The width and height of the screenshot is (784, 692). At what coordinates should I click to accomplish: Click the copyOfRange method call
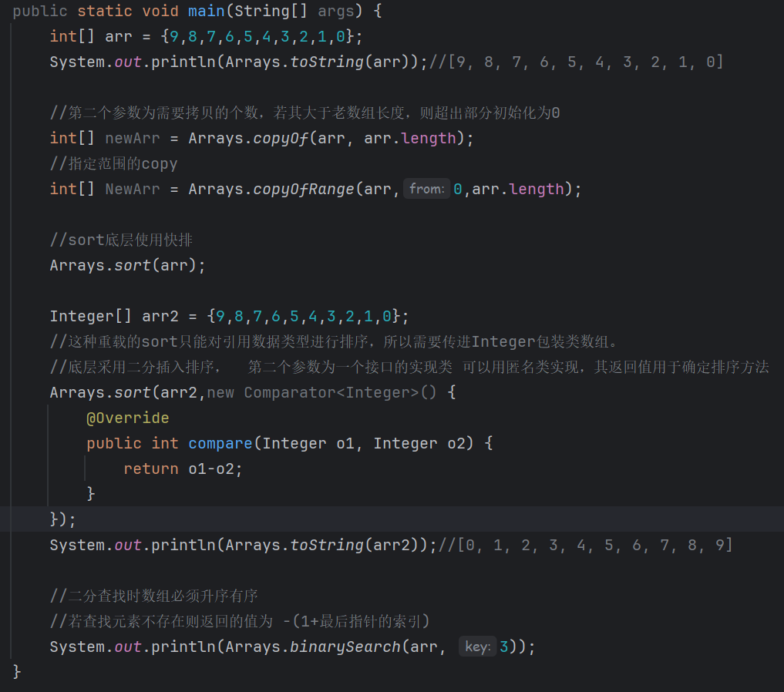[304, 190]
